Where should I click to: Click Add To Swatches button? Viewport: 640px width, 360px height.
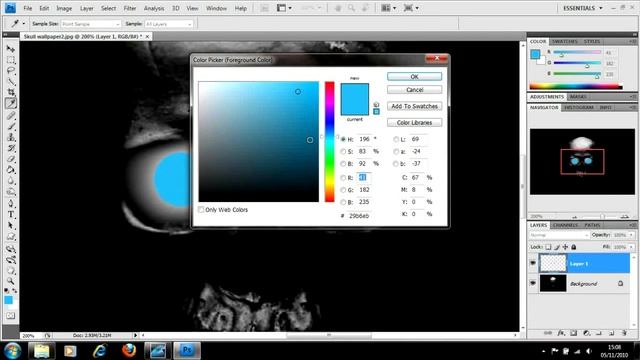point(414,106)
